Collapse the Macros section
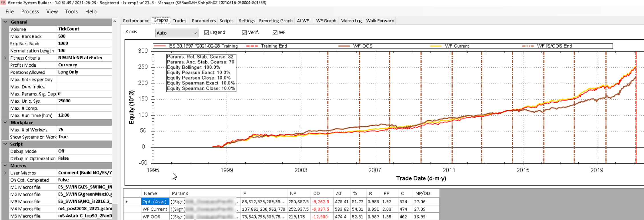 [x=5, y=166]
